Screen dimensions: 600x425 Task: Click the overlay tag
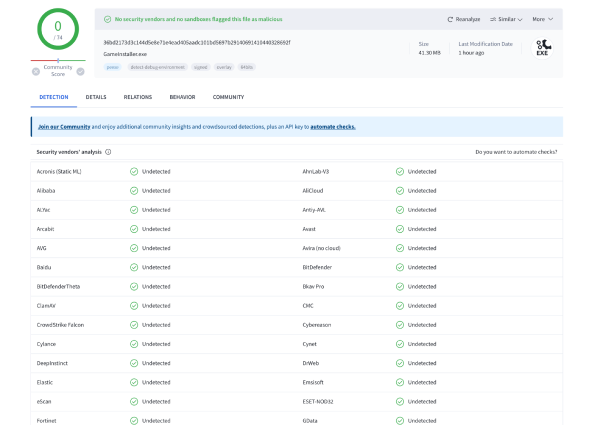coord(224,67)
